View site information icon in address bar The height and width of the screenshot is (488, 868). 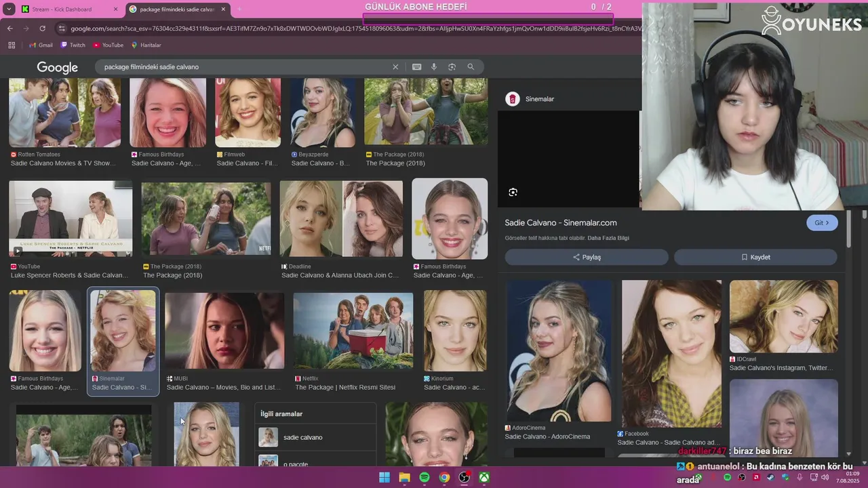tap(62, 28)
